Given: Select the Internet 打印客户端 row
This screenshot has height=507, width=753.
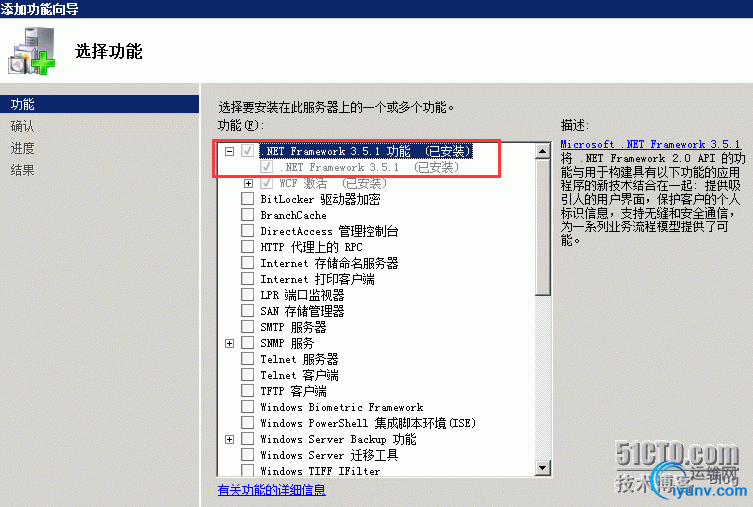Looking at the screenshot, I should click(x=317, y=279).
